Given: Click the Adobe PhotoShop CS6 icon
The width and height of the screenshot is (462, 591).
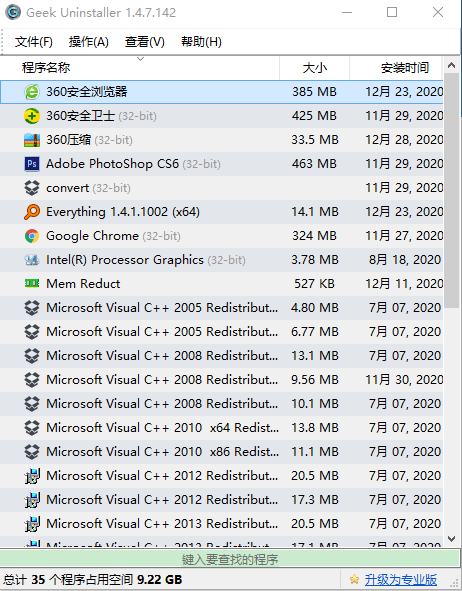Looking at the screenshot, I should tap(32, 164).
